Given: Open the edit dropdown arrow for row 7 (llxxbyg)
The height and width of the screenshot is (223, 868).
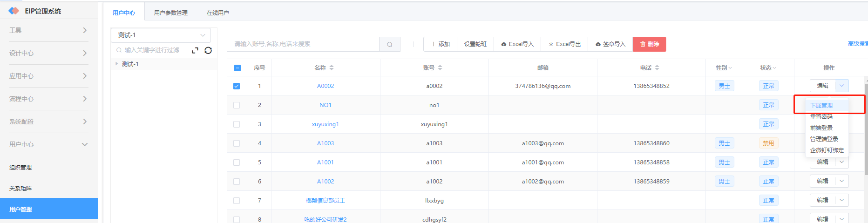Looking at the screenshot, I should click(842, 200).
